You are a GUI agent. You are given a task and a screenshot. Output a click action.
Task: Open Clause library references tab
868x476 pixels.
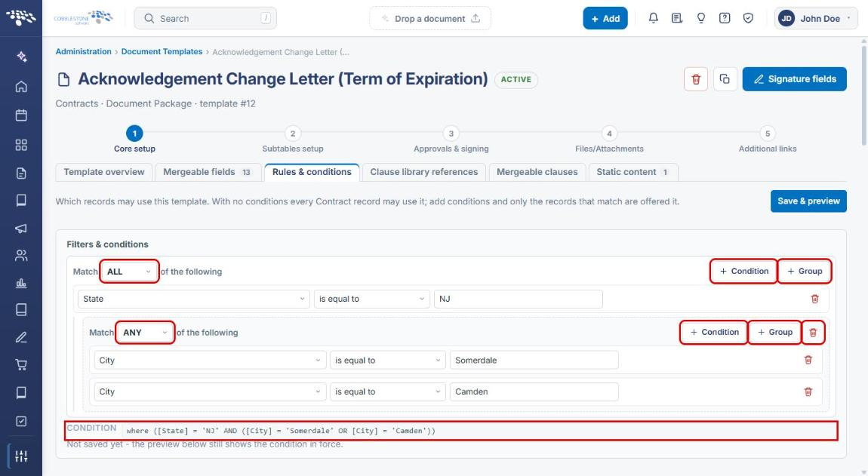coord(424,172)
